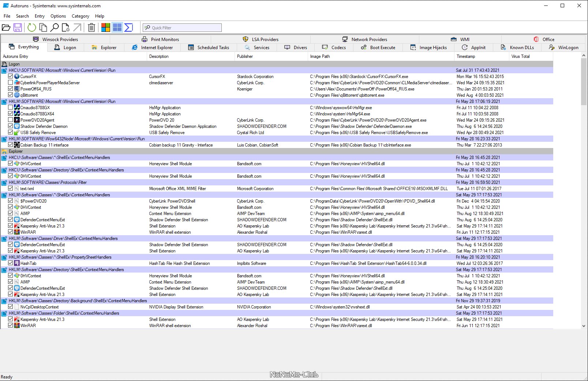Click the Jump to entry arrow icon
Image resolution: width=588 pixels, height=381 pixels.
pyautogui.click(x=77, y=27)
